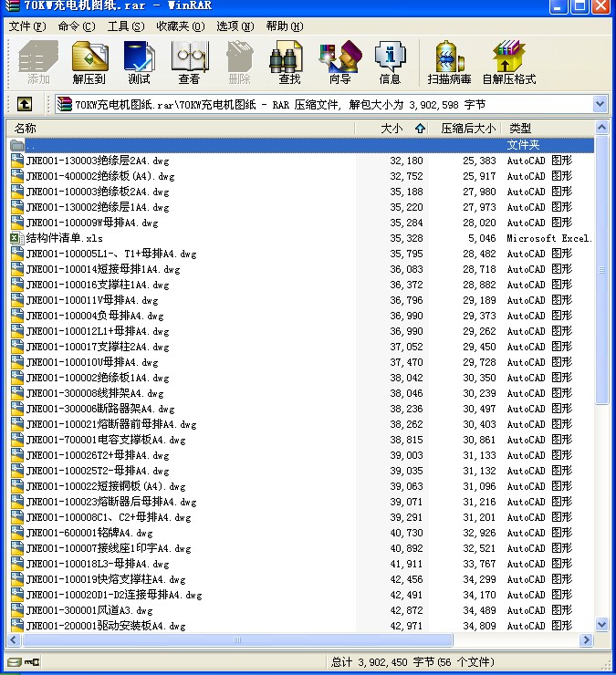The width and height of the screenshot is (616, 675).
Task: Select file JNE001-100005L1-、T1+母排A4.dwg
Action: point(111,254)
